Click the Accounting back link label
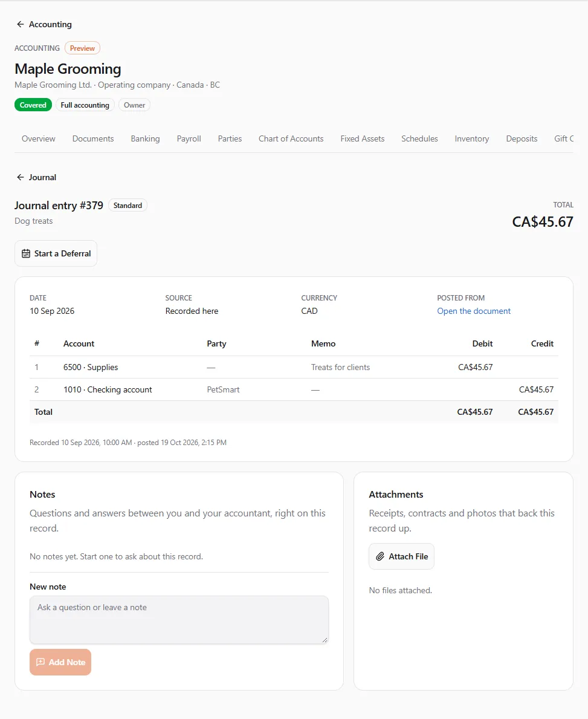 point(50,24)
